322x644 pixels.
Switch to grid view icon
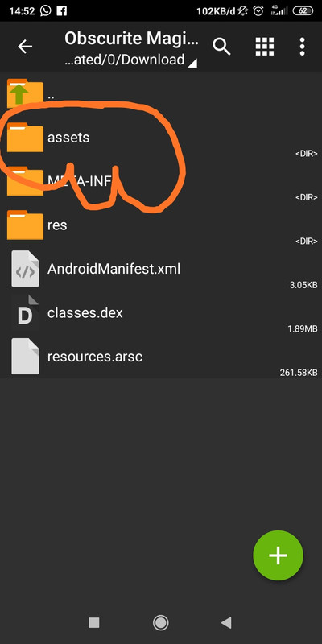pyautogui.click(x=265, y=47)
